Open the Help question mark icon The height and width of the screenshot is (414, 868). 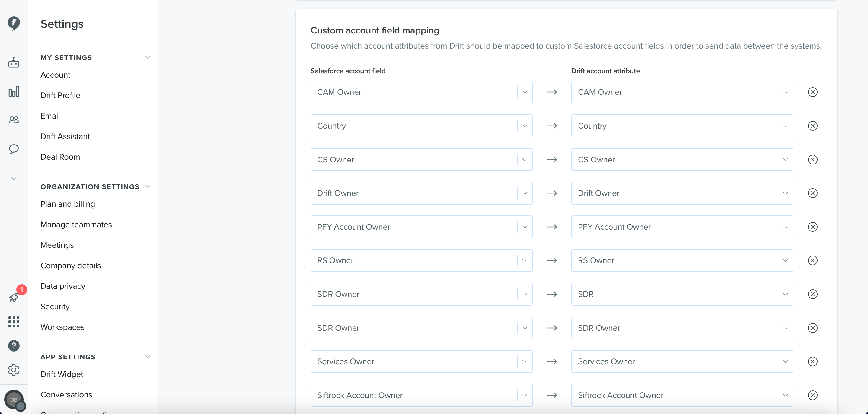14,346
